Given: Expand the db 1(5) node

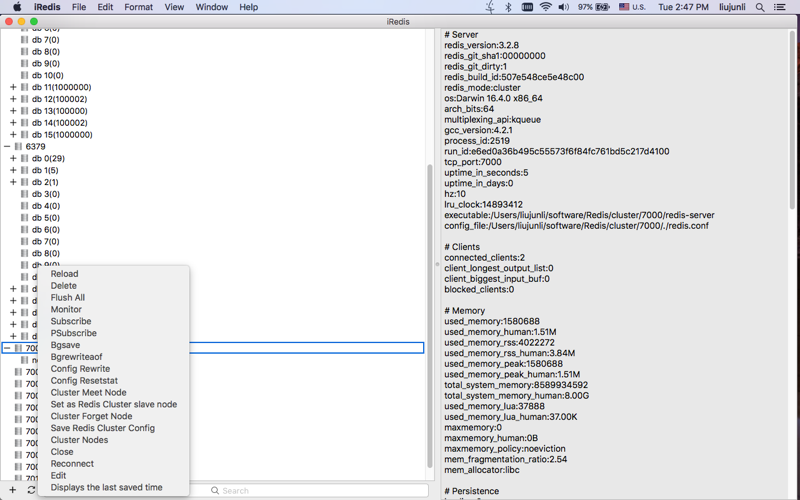Looking at the screenshot, I should pos(13,170).
